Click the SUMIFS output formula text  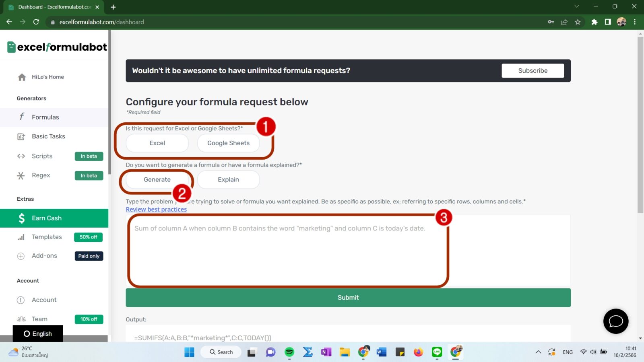[x=203, y=338]
